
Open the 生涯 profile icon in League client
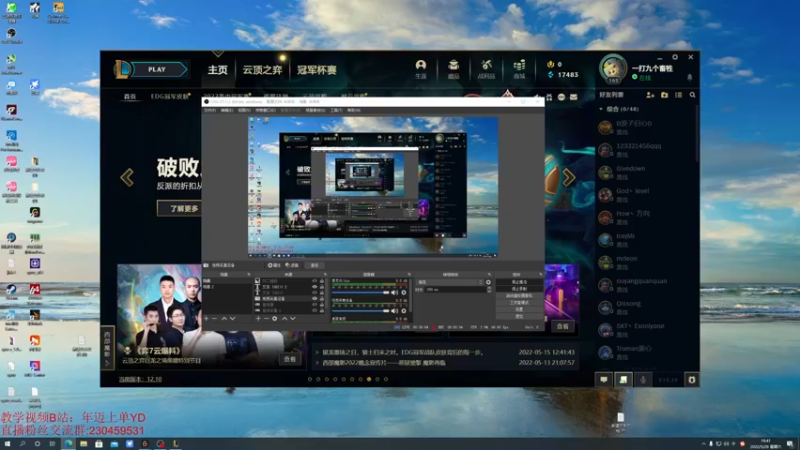pos(420,69)
